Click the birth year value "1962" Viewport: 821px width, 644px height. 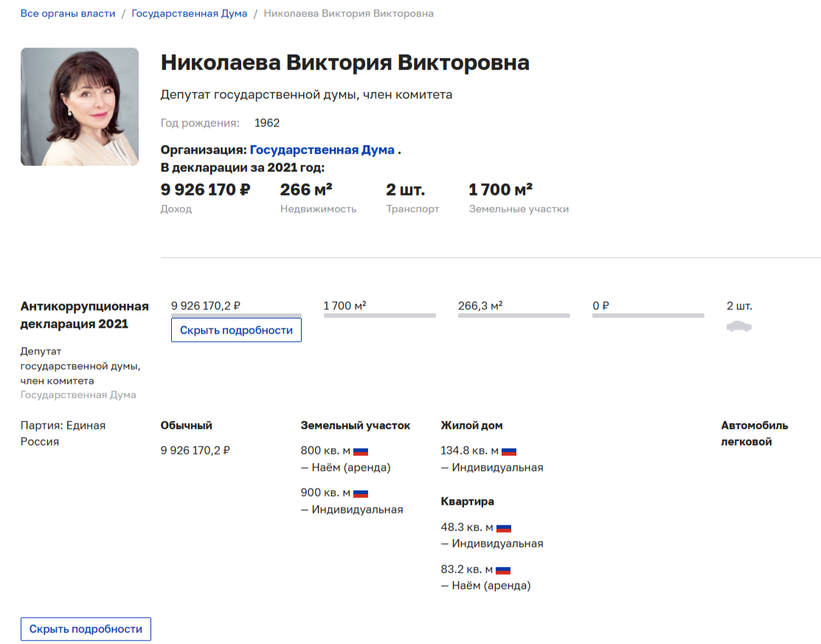pos(267,123)
